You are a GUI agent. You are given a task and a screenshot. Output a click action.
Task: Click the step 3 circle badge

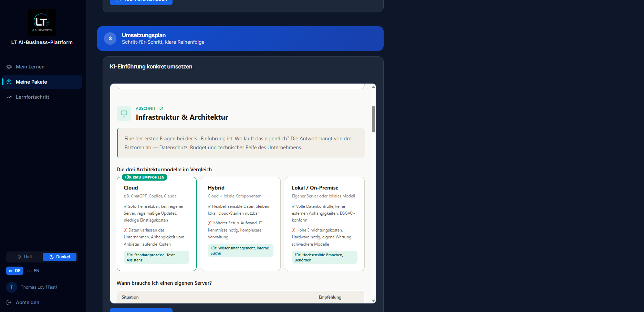tap(110, 39)
